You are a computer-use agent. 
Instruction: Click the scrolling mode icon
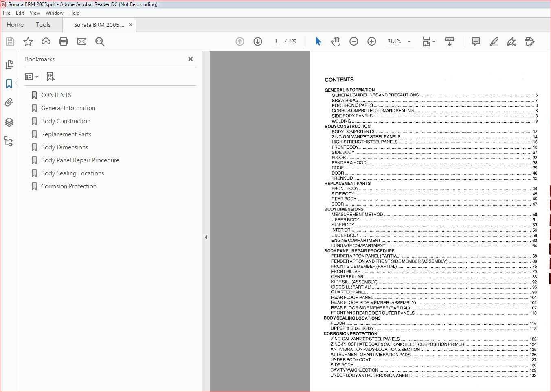[450, 42]
